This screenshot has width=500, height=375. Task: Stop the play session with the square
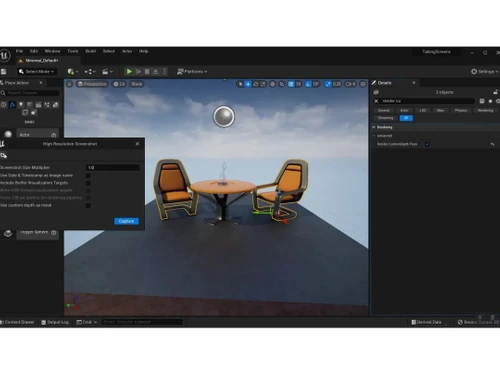pyautogui.click(x=147, y=72)
